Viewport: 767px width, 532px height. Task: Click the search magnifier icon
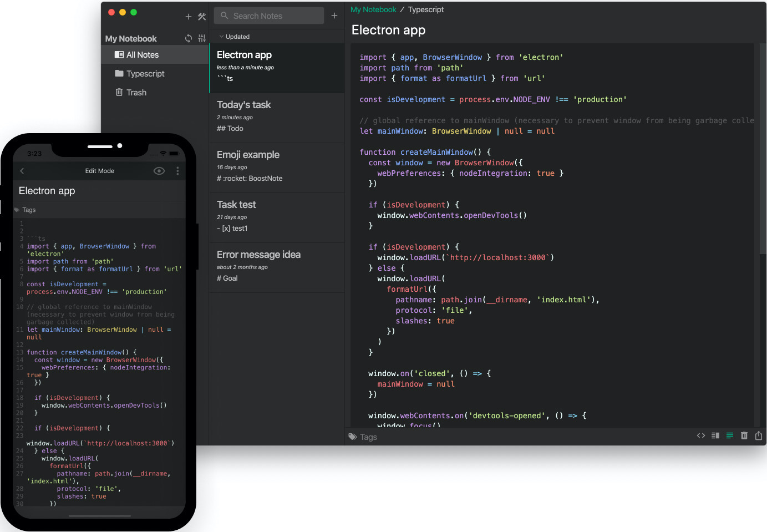[225, 16]
